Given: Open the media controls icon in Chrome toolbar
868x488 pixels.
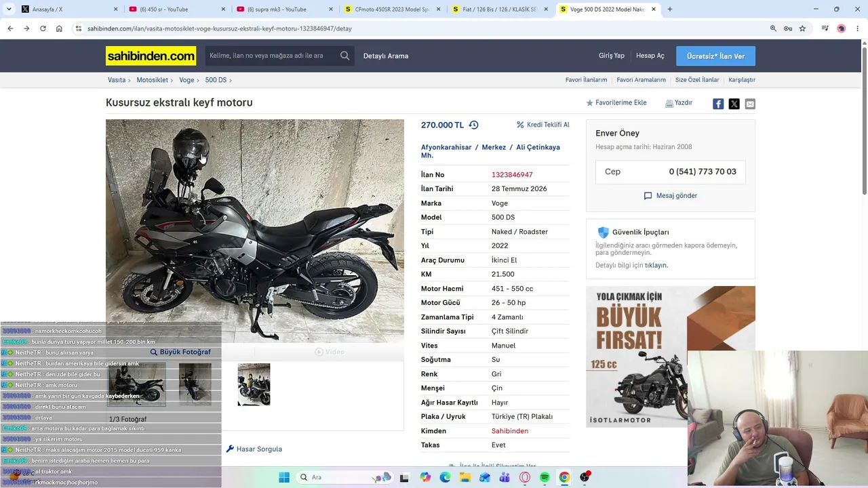Looking at the screenshot, I should click(825, 28).
